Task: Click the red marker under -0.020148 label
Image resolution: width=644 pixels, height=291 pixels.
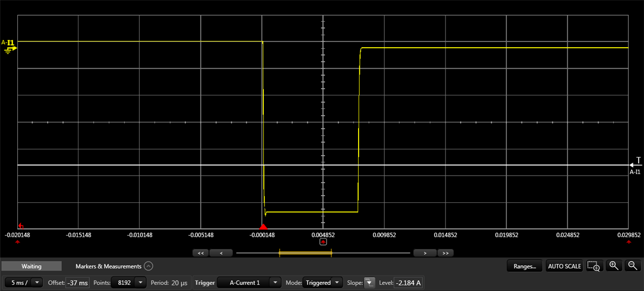Action: (x=18, y=243)
